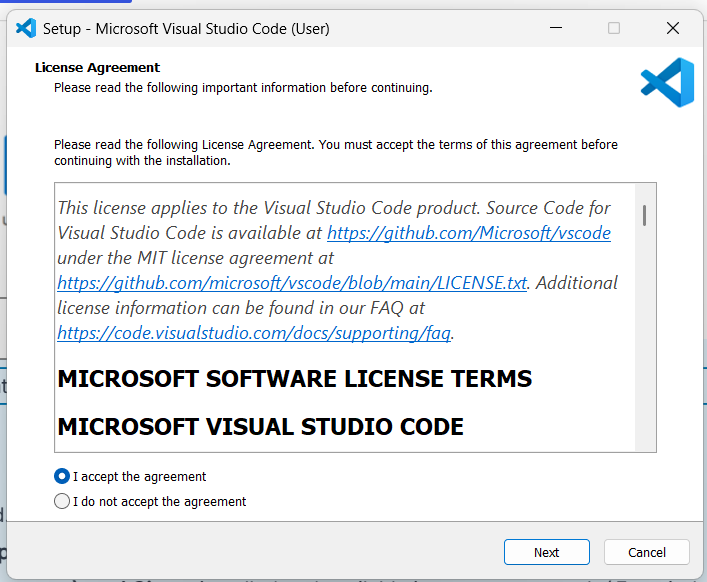The width and height of the screenshot is (707, 582).
Task: Click the large VS Code logo
Action: click(667, 82)
